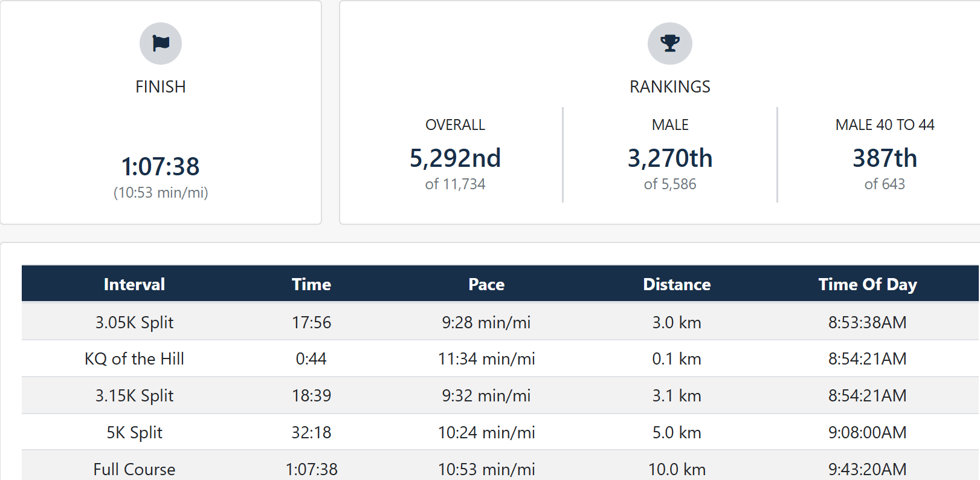The width and height of the screenshot is (980, 480).
Task: Click the RANKINGS heading label
Action: [x=670, y=87]
